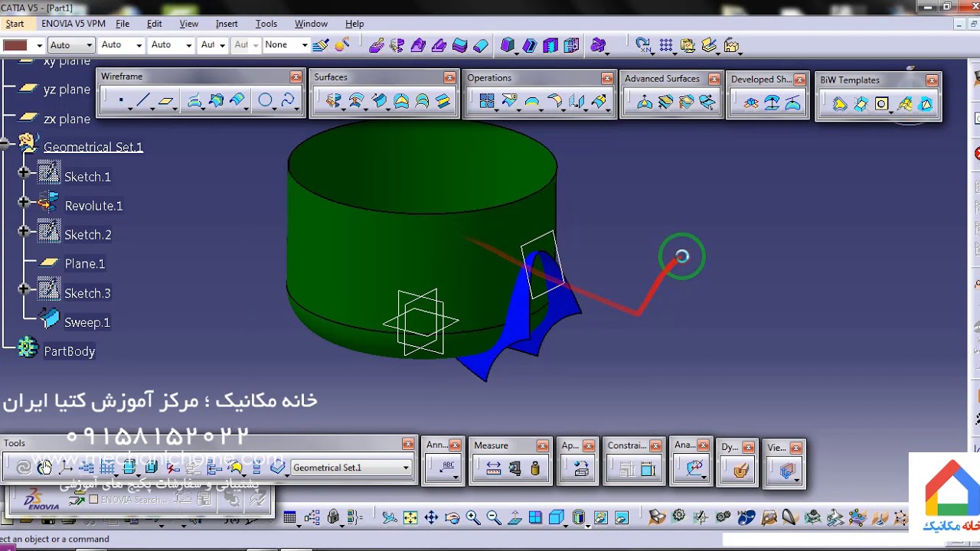Open the Tools menu
The height and width of the screenshot is (551, 980).
pos(266,24)
